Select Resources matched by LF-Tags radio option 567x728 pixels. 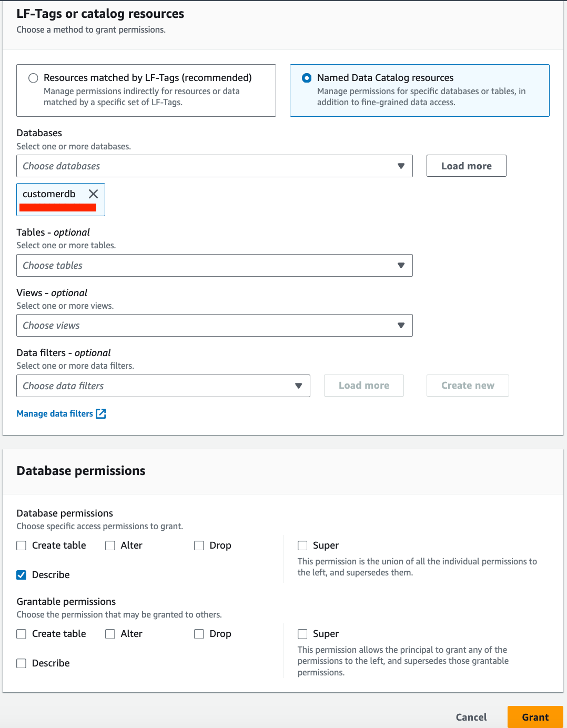[34, 78]
